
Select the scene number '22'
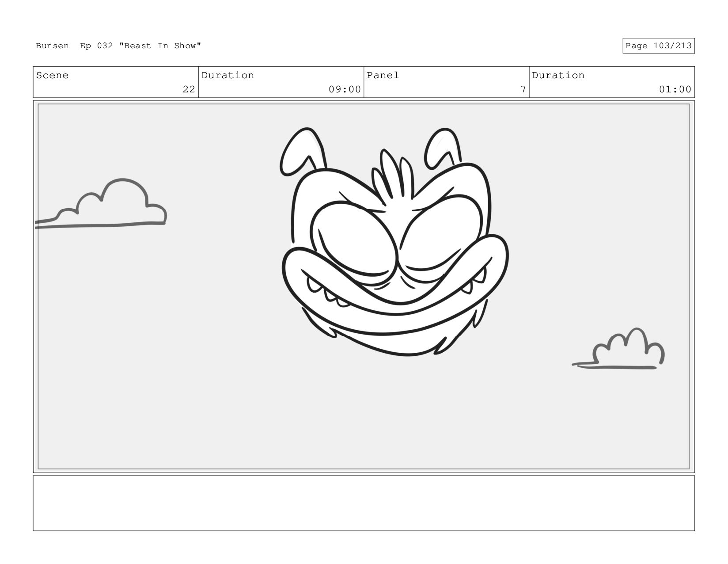pos(189,89)
